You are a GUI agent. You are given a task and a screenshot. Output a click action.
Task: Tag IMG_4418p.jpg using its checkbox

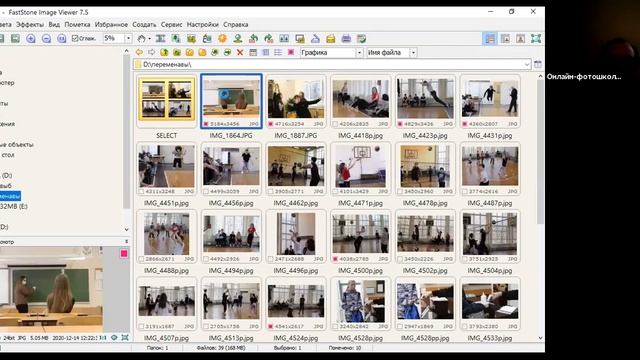(x=335, y=124)
